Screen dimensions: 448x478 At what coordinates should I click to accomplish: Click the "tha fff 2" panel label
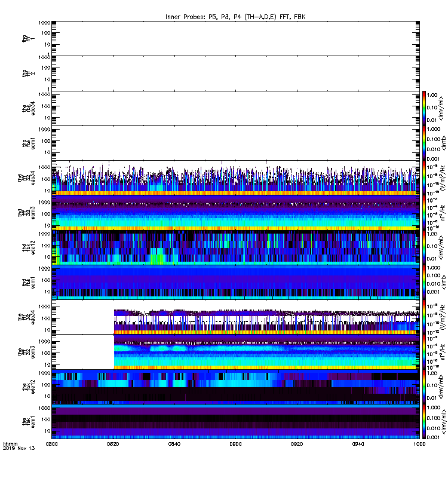[28, 73]
